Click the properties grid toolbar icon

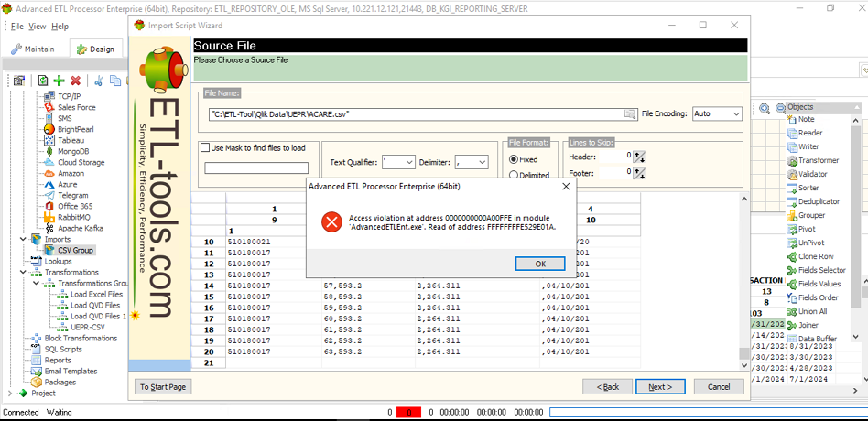tap(20, 81)
